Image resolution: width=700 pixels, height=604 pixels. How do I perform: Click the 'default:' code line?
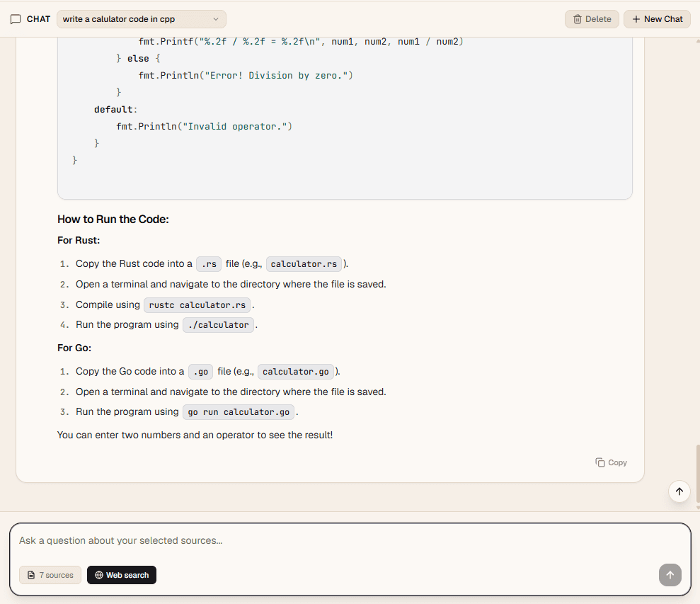[x=115, y=110]
